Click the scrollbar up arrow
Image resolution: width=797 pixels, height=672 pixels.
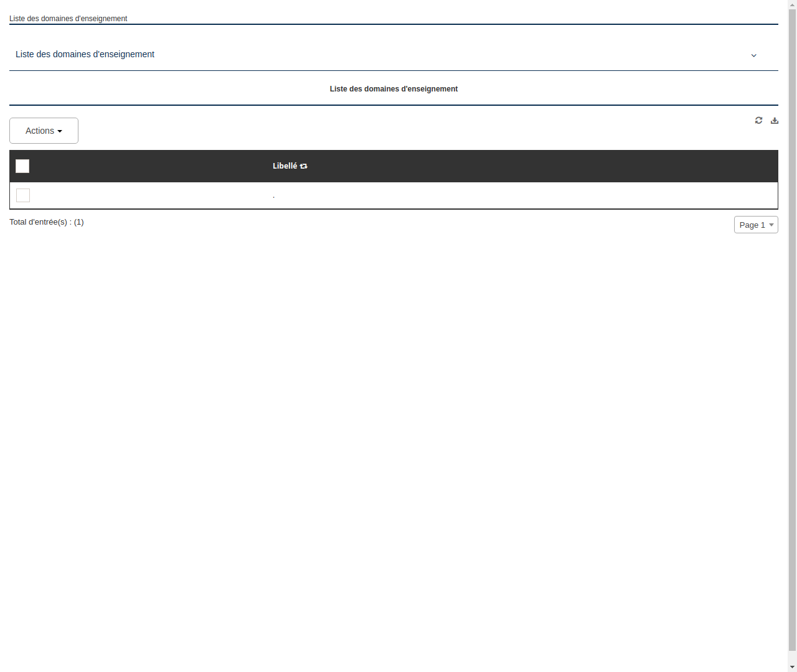coord(792,4)
